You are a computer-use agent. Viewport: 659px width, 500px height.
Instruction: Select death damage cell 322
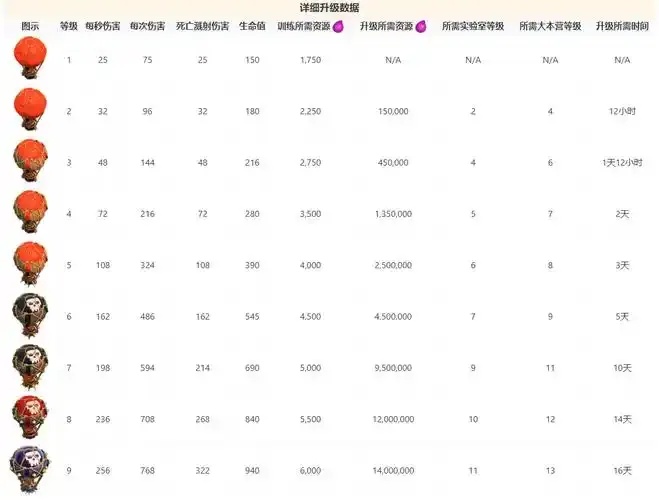(202, 471)
